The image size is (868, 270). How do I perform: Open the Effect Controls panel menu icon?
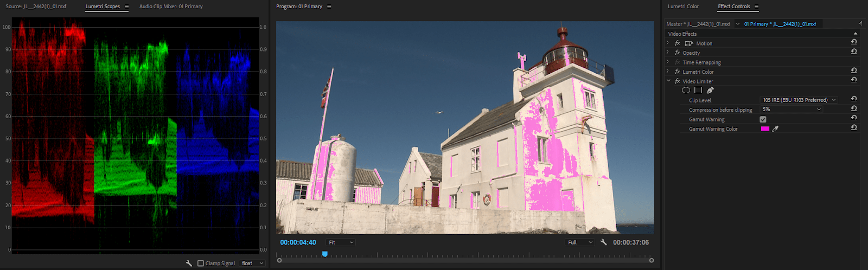pos(756,7)
